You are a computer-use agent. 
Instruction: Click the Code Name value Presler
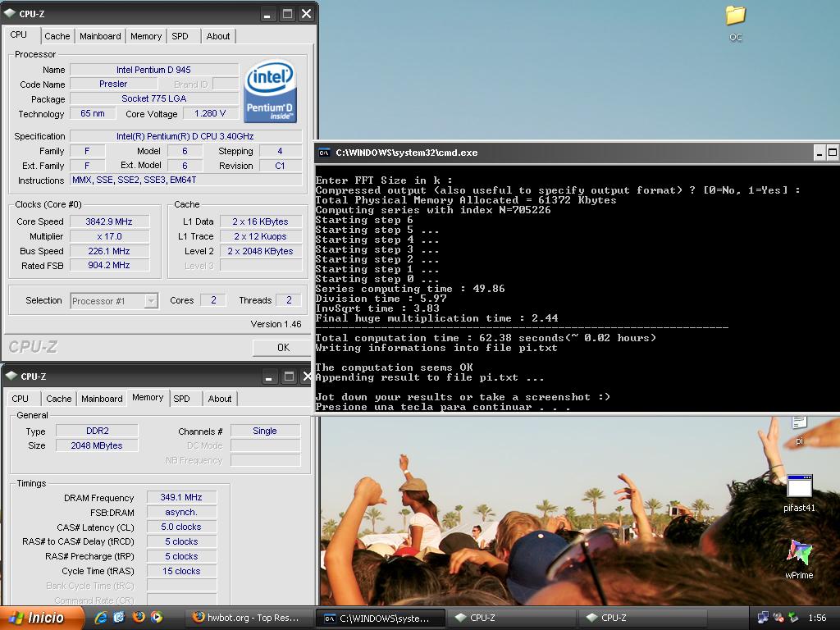[x=113, y=84]
